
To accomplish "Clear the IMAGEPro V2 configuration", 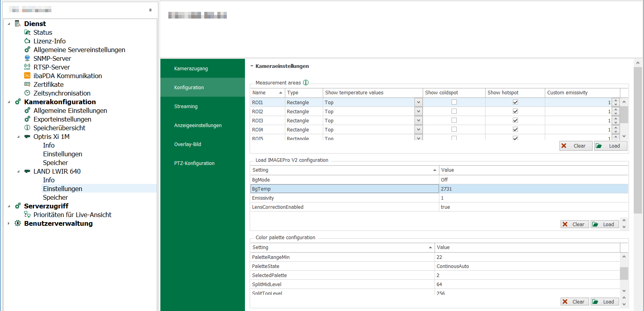I will point(574,224).
